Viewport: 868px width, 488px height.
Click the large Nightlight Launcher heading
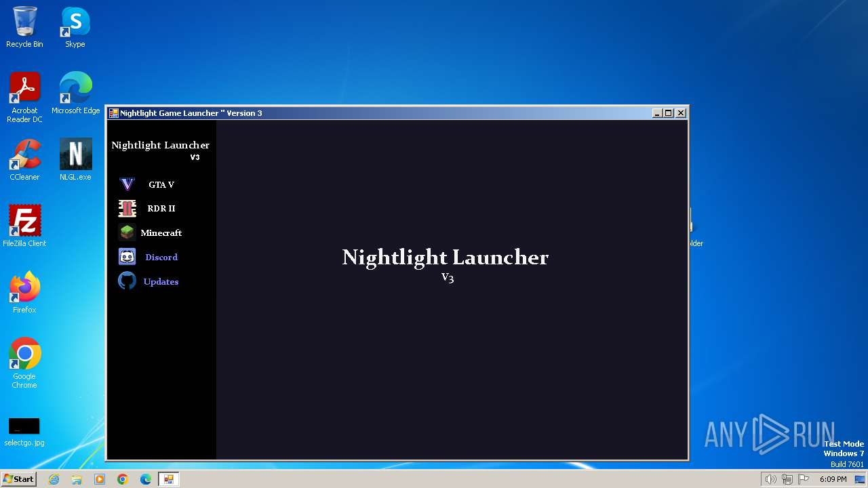point(445,257)
